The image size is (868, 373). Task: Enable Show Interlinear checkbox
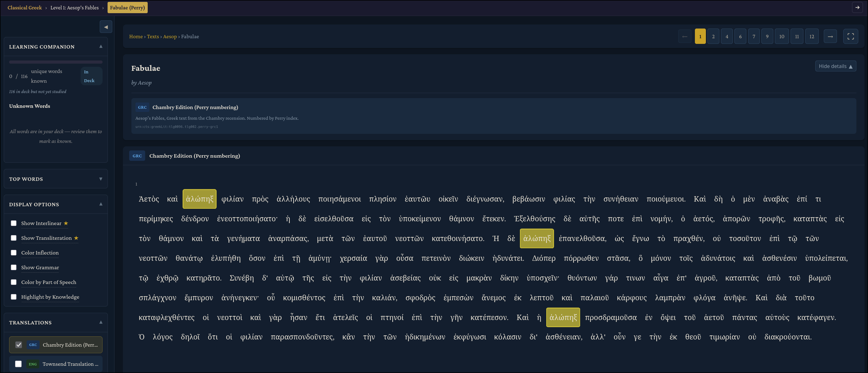[14, 223]
